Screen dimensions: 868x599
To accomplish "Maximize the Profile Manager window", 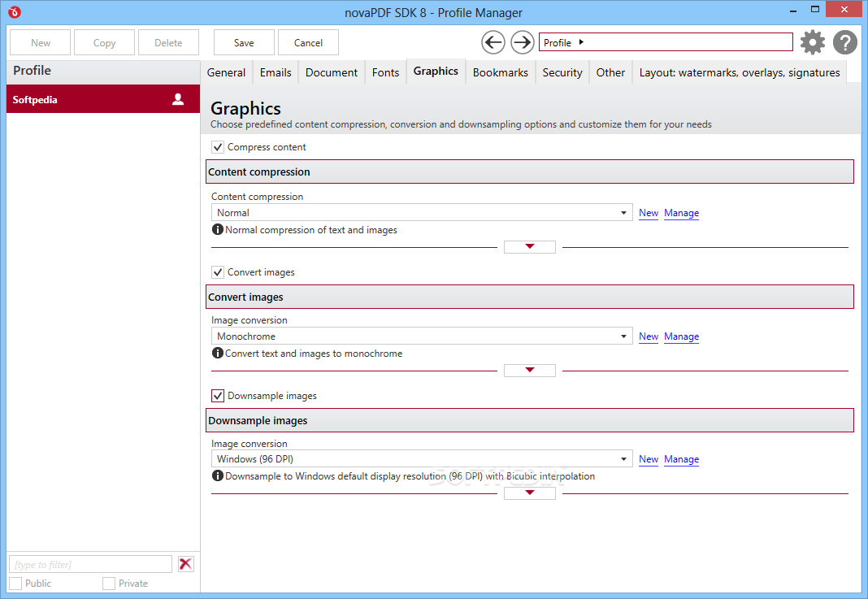I will click(815, 10).
